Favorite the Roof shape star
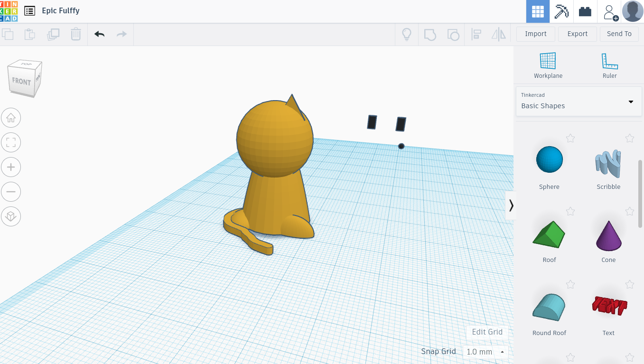 570,211
